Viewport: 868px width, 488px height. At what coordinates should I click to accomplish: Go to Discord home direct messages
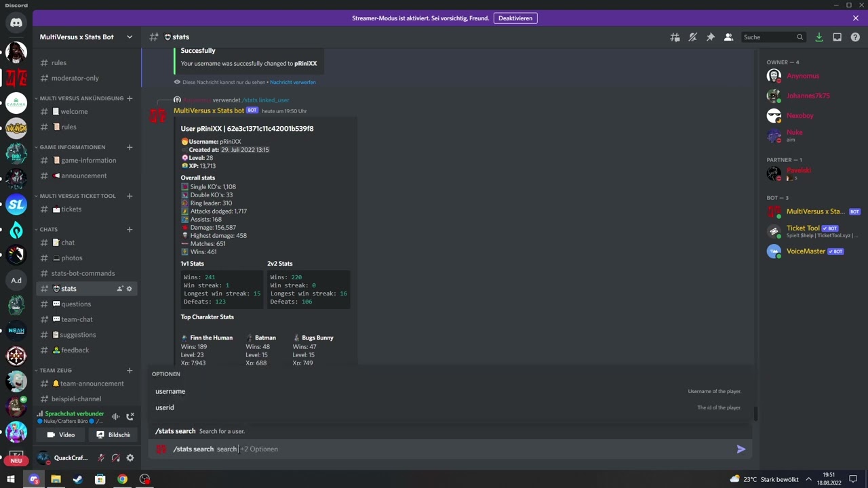coord(16,23)
